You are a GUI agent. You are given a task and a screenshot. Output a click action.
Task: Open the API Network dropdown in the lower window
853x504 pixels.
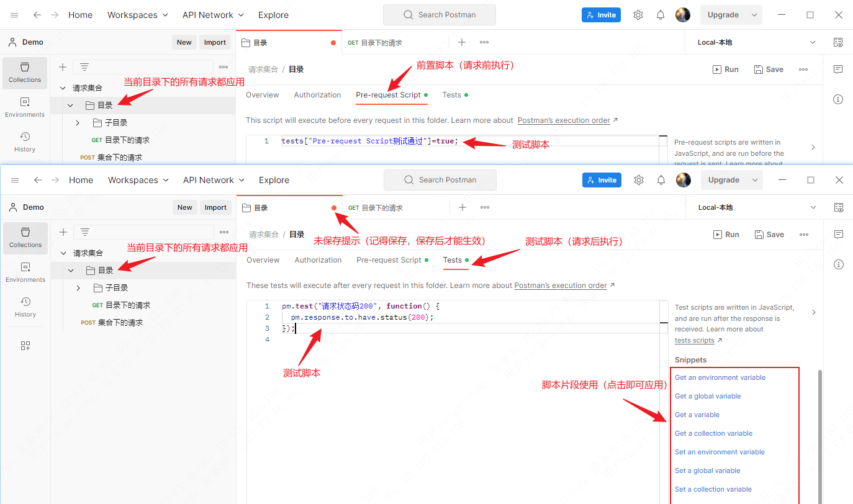pyautogui.click(x=213, y=180)
